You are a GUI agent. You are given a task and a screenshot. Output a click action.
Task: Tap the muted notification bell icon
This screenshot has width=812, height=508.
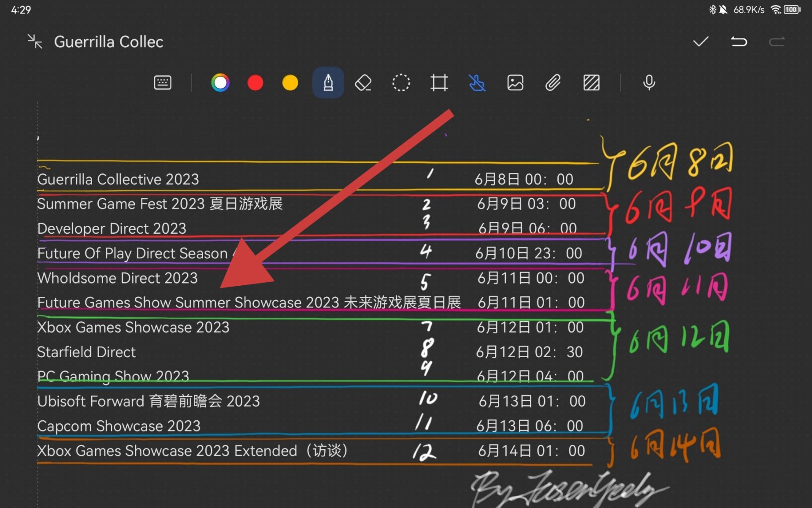723,9
